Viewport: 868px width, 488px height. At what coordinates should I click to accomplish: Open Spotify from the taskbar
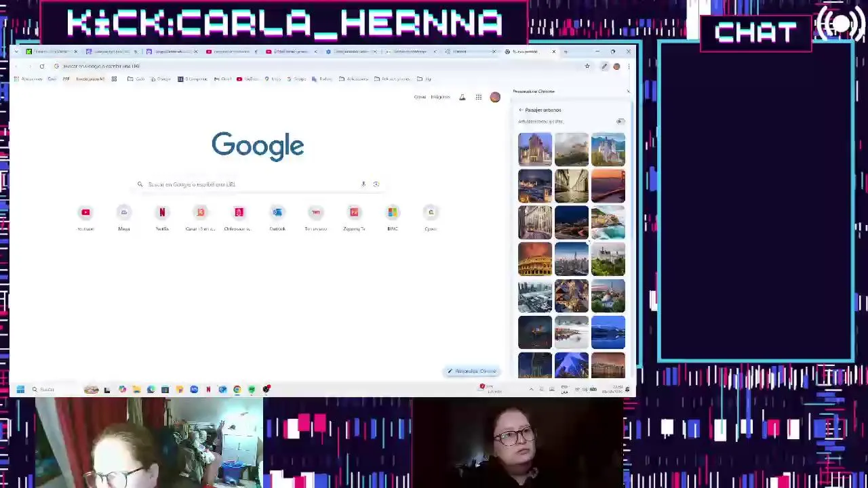coord(252,389)
